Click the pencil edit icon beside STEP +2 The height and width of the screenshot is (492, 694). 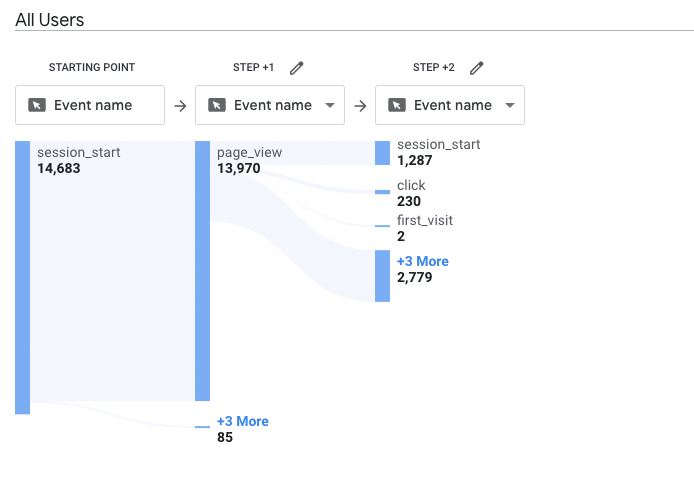[476, 68]
